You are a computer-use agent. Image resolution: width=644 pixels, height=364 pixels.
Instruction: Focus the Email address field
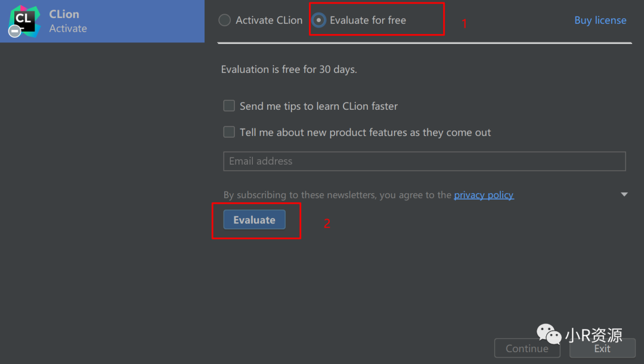click(424, 161)
